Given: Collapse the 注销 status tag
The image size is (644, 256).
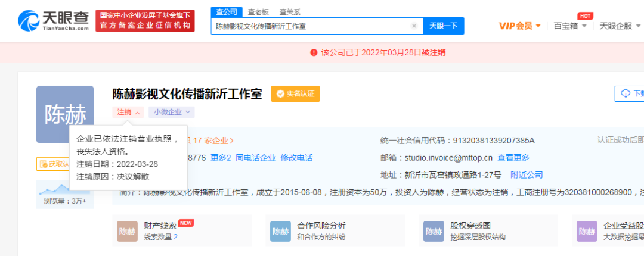Looking at the screenshot, I should pyautogui.click(x=128, y=112).
